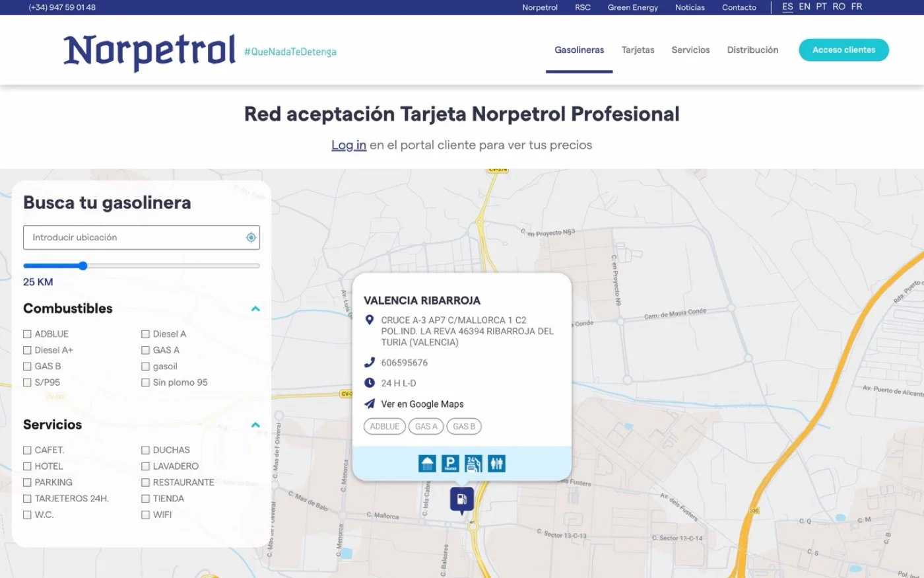Collapse the Servicios filter section chevron
This screenshot has width=924, height=578.
tap(255, 425)
